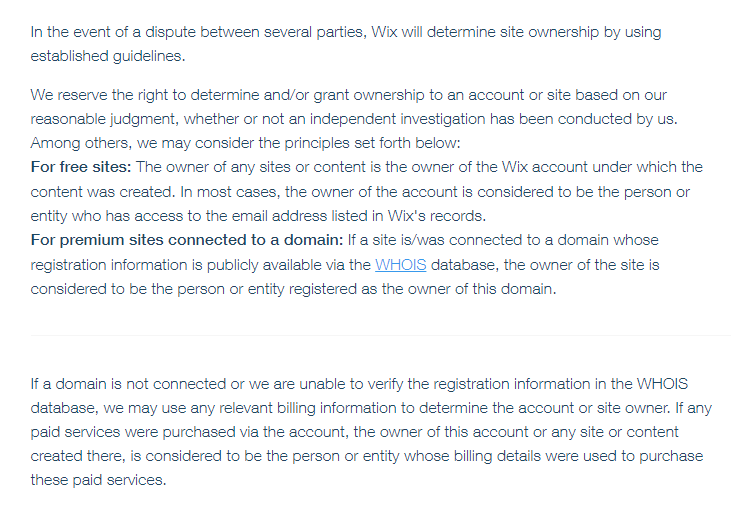
Task: Click 'database, we may use any relevant billing' line
Action: pyautogui.click(x=371, y=408)
